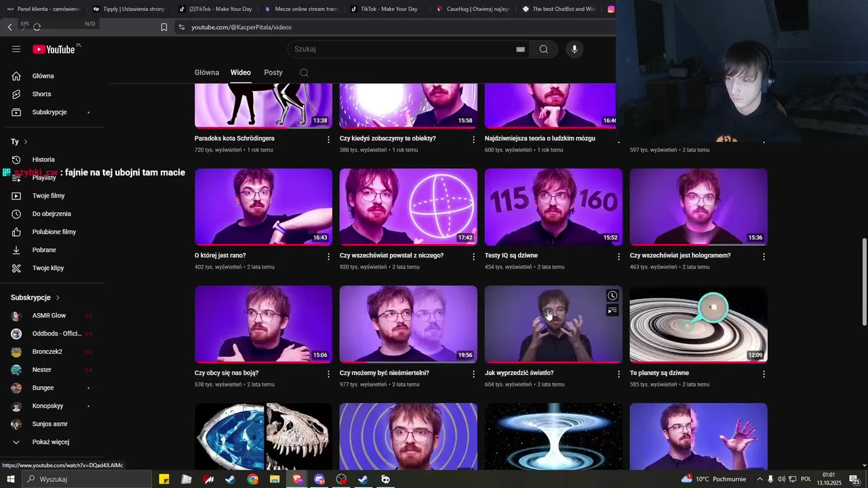Image resolution: width=868 pixels, height=488 pixels.
Task: Click the taskbar volume icon
Action: click(x=781, y=479)
